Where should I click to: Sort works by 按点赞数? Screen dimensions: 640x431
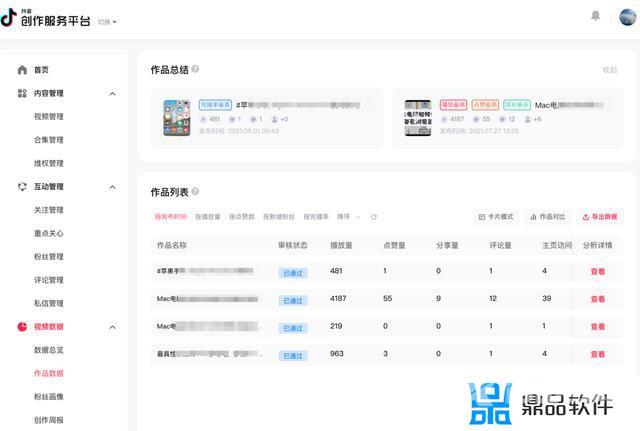point(242,217)
